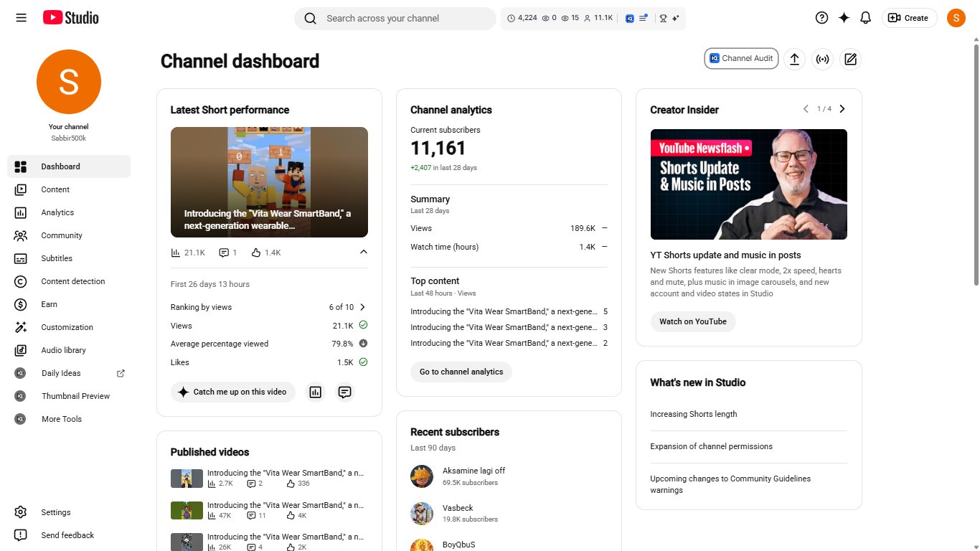Open Send feedback in sidebar

coord(69,535)
